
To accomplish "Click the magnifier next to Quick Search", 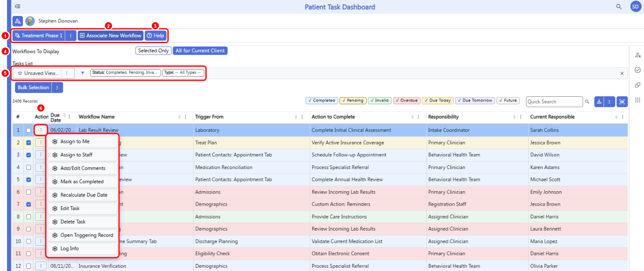I will click(x=587, y=101).
